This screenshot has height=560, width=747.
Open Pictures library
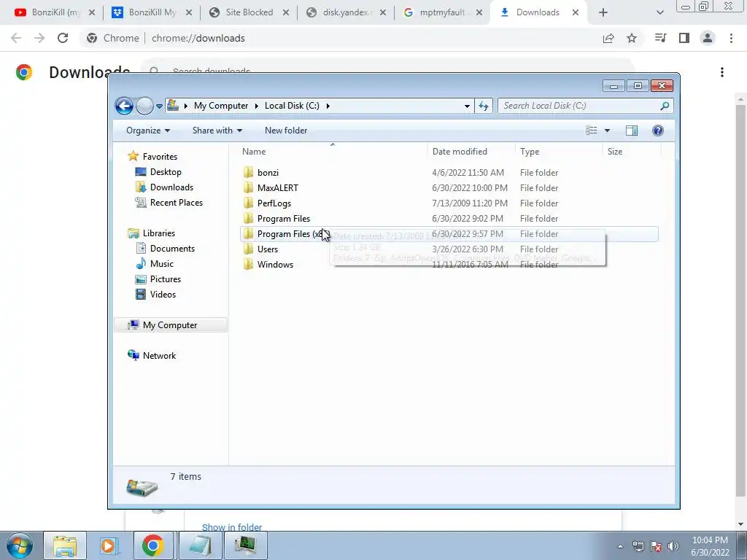158,279
